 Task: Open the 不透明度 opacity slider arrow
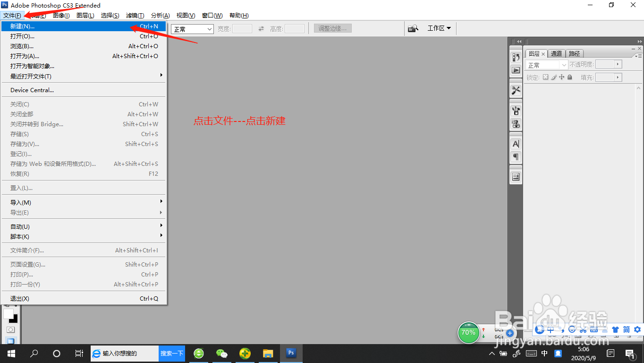pyautogui.click(x=618, y=64)
